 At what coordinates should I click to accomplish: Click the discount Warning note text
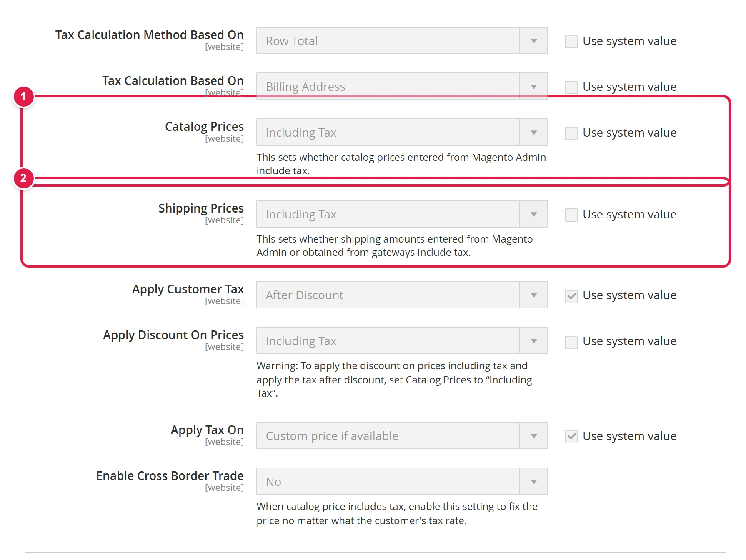point(394,379)
